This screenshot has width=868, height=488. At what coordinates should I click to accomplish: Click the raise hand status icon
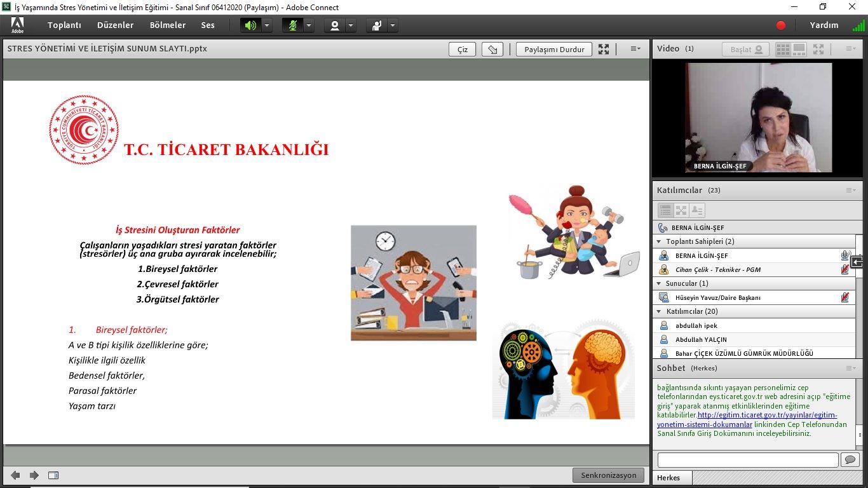pos(377,25)
